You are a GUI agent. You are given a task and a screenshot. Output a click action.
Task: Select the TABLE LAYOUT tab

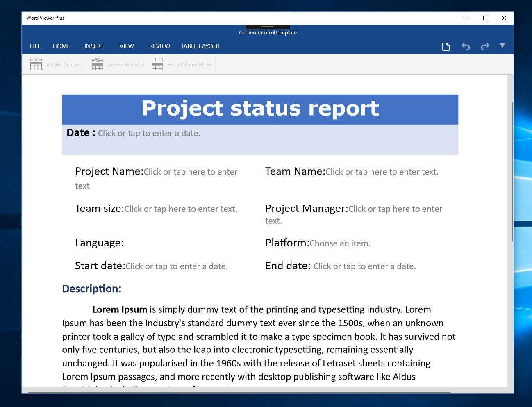click(x=200, y=46)
